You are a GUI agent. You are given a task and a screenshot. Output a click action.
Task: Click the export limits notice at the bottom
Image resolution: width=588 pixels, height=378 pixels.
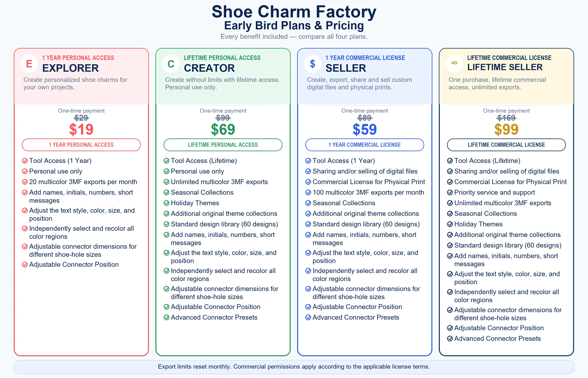(294, 367)
